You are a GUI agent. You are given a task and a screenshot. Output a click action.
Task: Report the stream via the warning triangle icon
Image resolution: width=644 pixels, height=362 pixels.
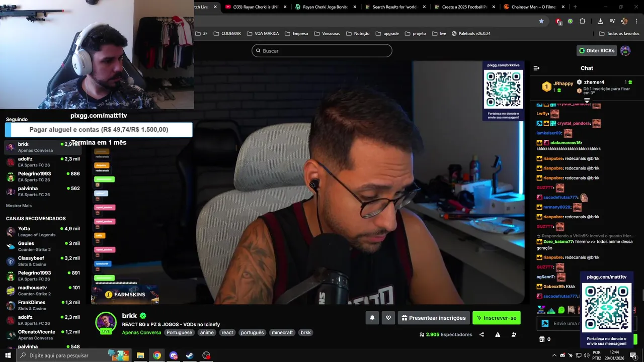point(498,334)
